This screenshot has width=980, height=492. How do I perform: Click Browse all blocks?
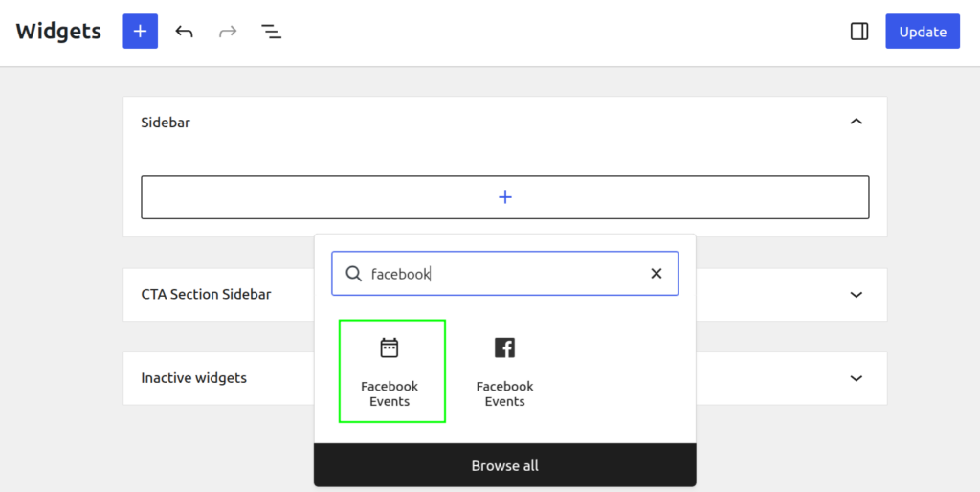[505, 465]
